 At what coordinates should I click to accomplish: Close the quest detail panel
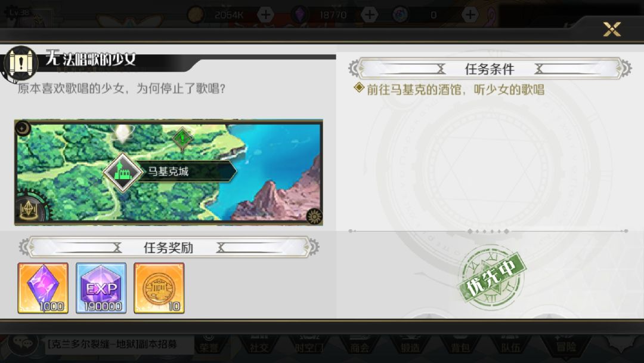coord(612,29)
